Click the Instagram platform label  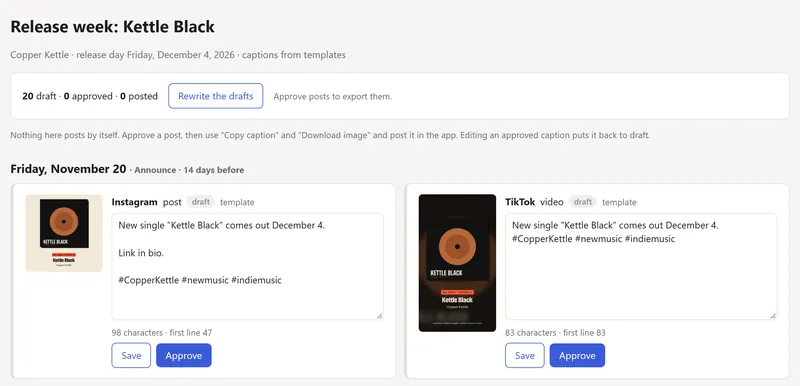(135, 202)
